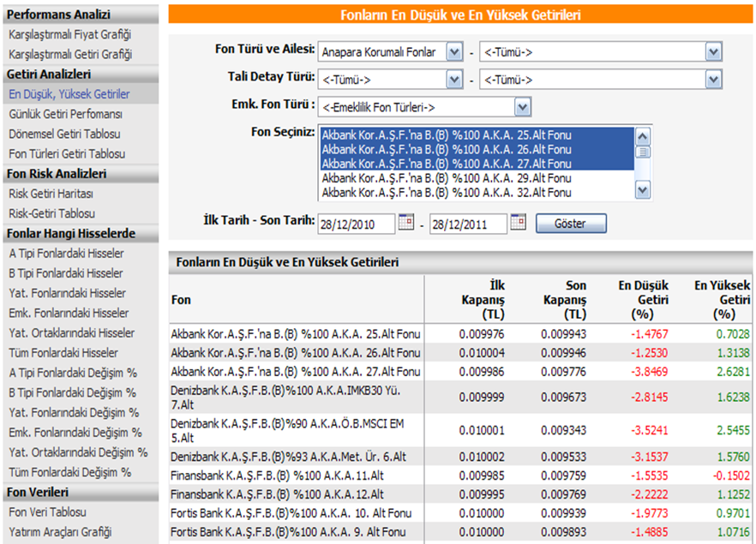Click value -0.1502 in En Yüksek Getiri
The height and width of the screenshot is (544, 756).
coord(731,476)
